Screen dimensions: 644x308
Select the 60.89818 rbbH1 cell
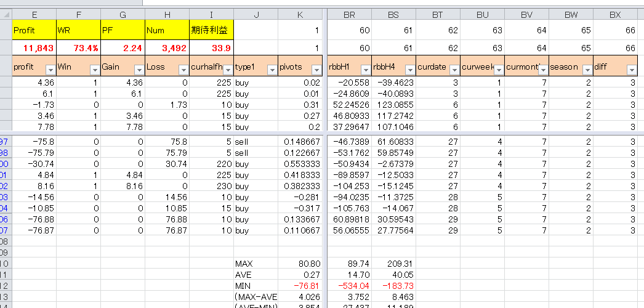(350, 219)
